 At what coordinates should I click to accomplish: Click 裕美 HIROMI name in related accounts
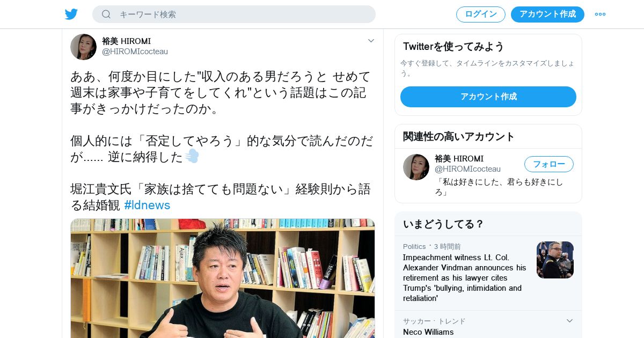point(459,159)
